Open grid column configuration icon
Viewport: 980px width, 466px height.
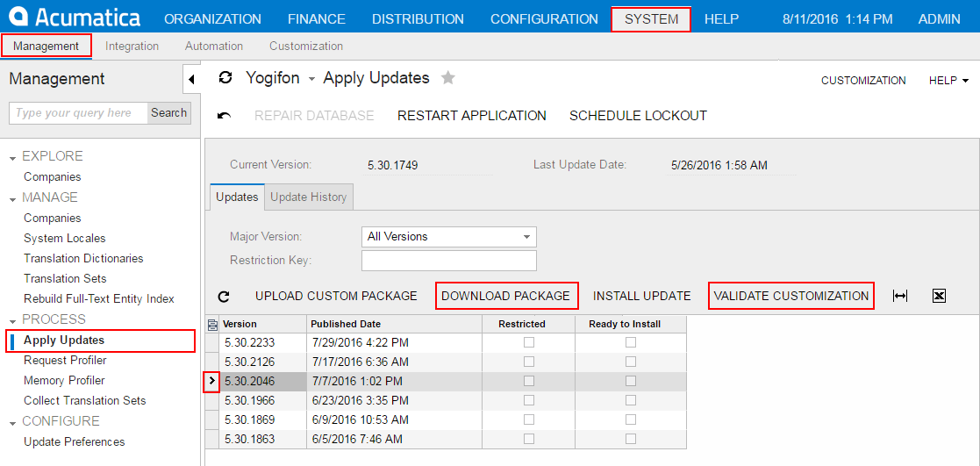211,324
